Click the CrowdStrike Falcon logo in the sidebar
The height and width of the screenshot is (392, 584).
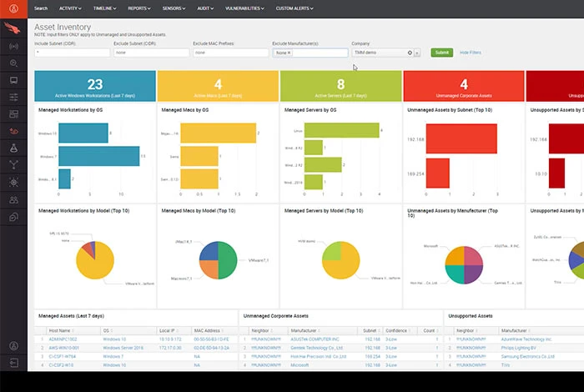point(13,28)
